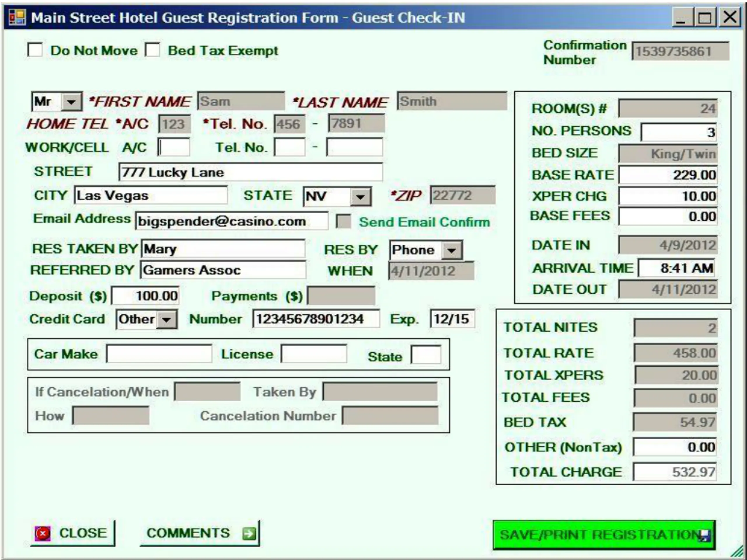The image size is (747, 560).
Task: Open the Mr title dropdown
Action: coord(71,101)
